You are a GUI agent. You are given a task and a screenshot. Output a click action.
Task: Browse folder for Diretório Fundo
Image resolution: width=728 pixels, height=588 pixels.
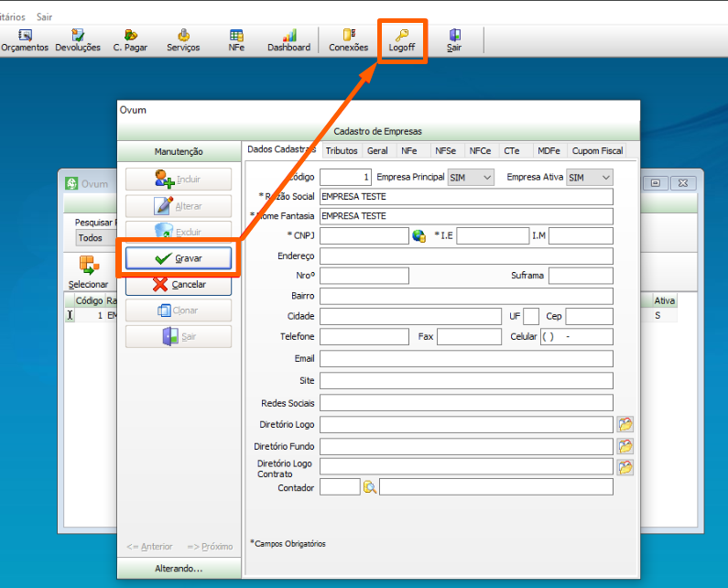pos(625,447)
